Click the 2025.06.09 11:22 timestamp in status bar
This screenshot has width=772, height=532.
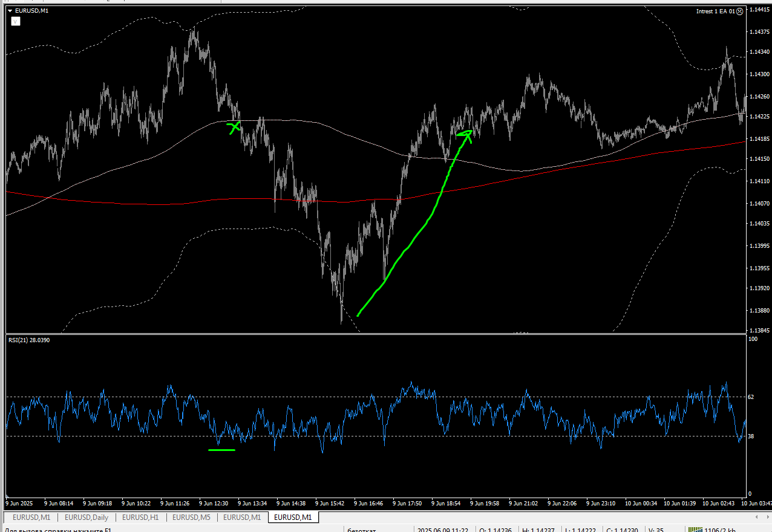pyautogui.click(x=443, y=530)
